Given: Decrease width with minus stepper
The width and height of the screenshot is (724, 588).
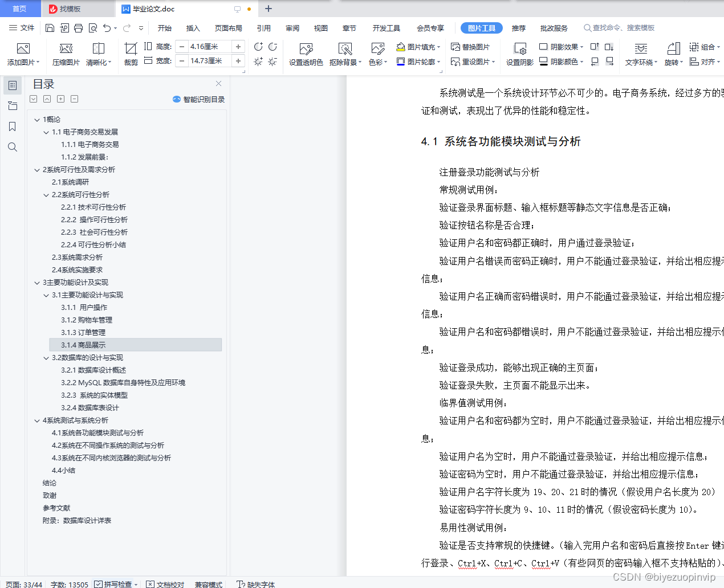Looking at the screenshot, I should point(182,61).
